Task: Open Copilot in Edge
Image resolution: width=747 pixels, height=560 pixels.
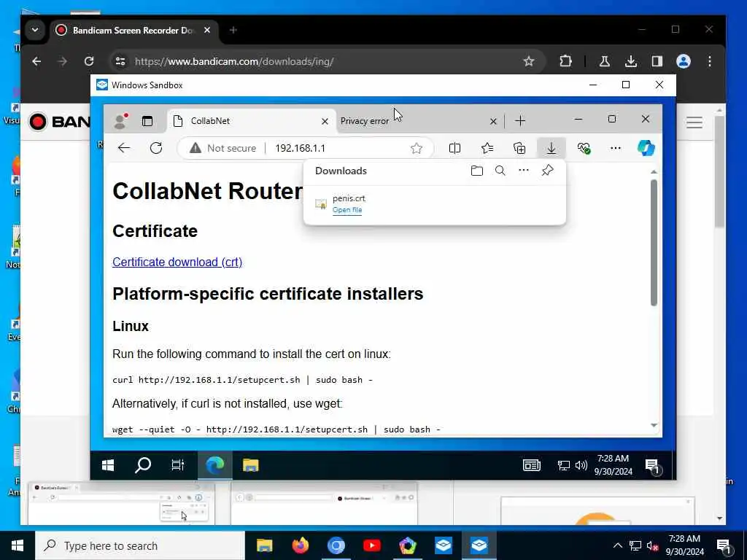Action: pyautogui.click(x=646, y=148)
